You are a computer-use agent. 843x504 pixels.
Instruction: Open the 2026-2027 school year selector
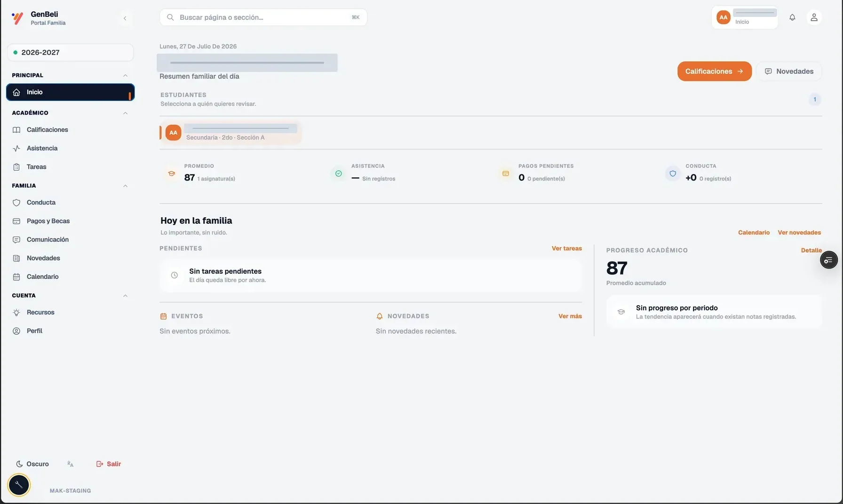70,53
